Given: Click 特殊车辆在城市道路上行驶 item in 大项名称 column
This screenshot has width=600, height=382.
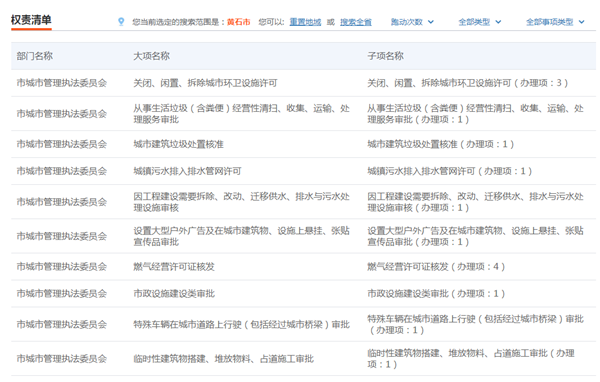Looking at the screenshot, I should click(x=241, y=325).
